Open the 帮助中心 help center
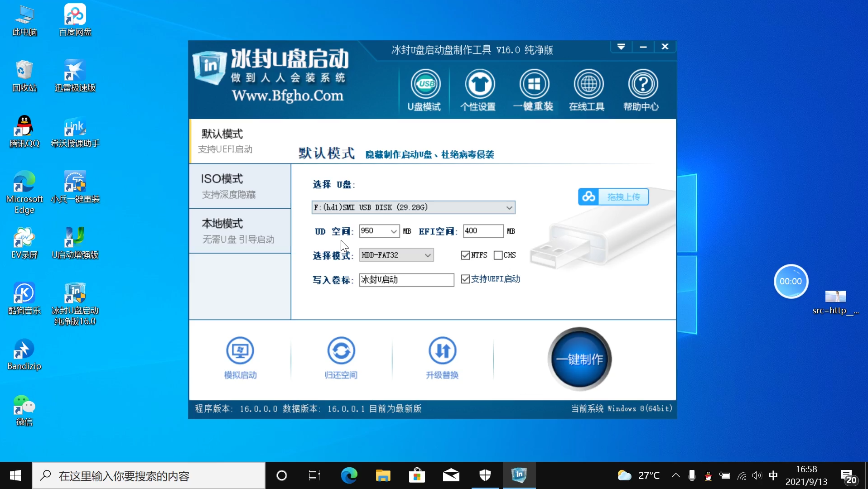868x489 pixels. [x=642, y=90]
